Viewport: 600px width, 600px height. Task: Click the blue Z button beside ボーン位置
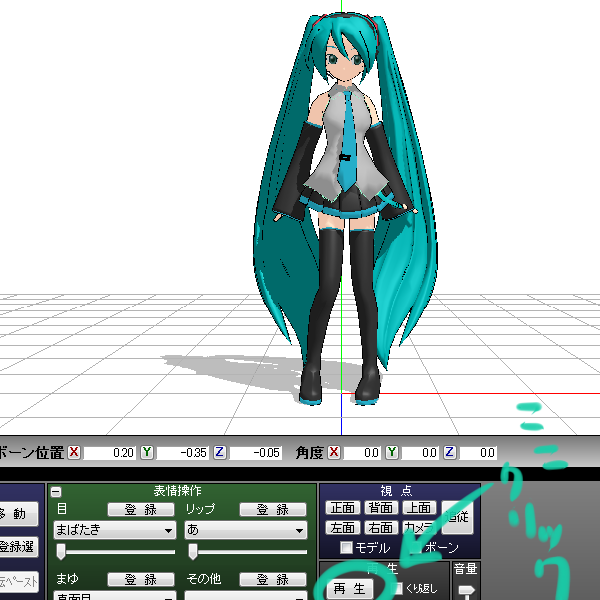(x=219, y=452)
